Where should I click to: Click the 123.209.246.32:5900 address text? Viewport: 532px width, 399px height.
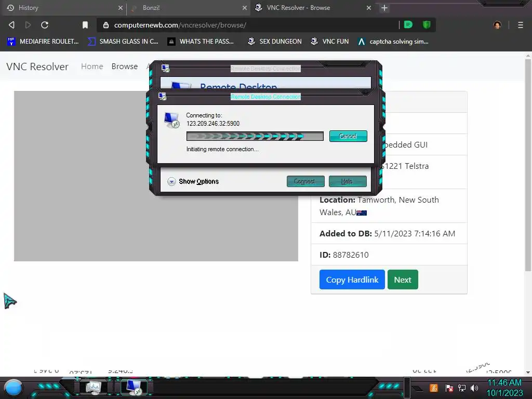click(212, 124)
